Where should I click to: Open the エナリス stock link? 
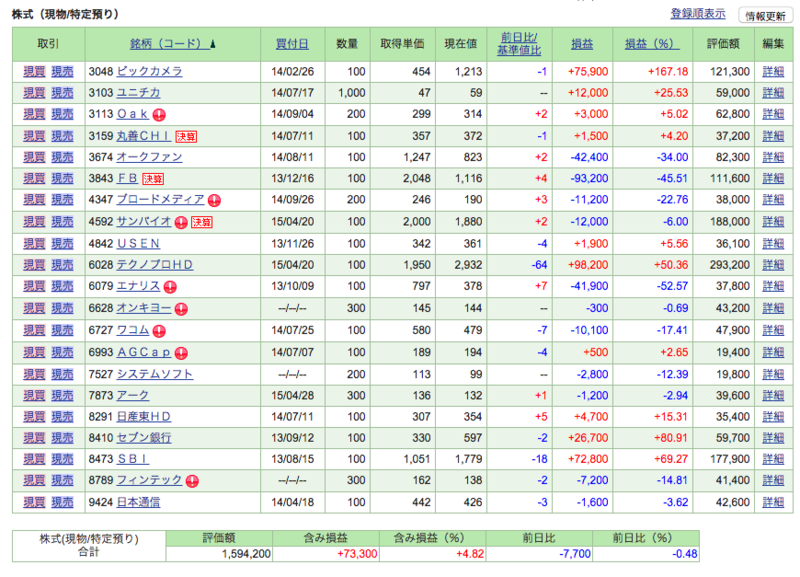(x=138, y=286)
